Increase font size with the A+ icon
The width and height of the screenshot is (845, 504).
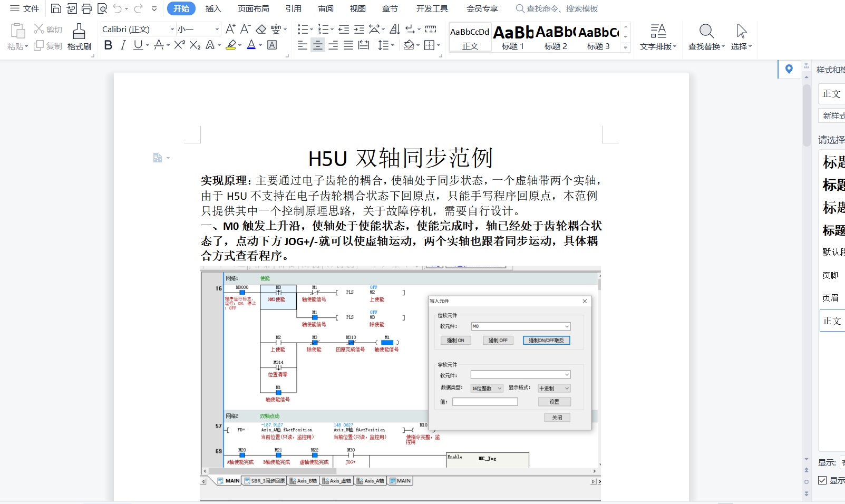[x=230, y=29]
